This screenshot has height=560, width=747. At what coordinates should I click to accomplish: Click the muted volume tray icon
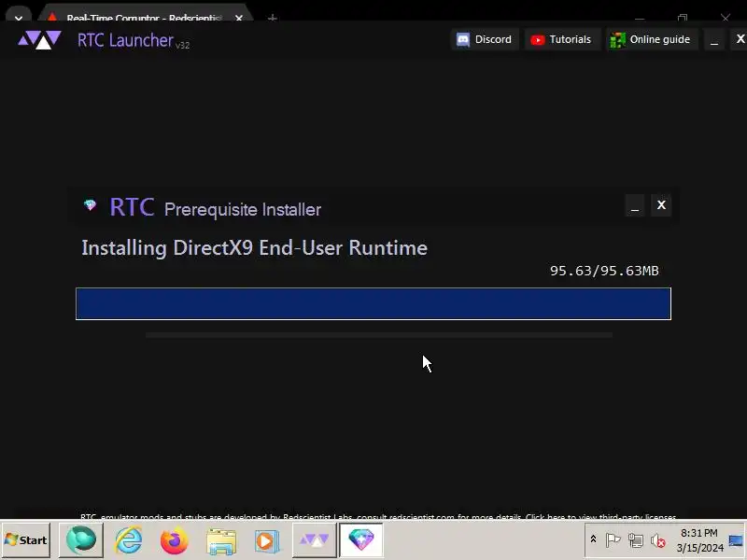click(658, 541)
